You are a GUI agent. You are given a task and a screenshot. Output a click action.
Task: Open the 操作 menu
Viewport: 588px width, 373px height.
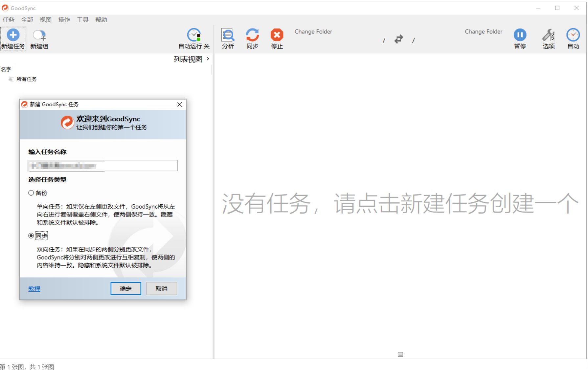click(x=64, y=20)
